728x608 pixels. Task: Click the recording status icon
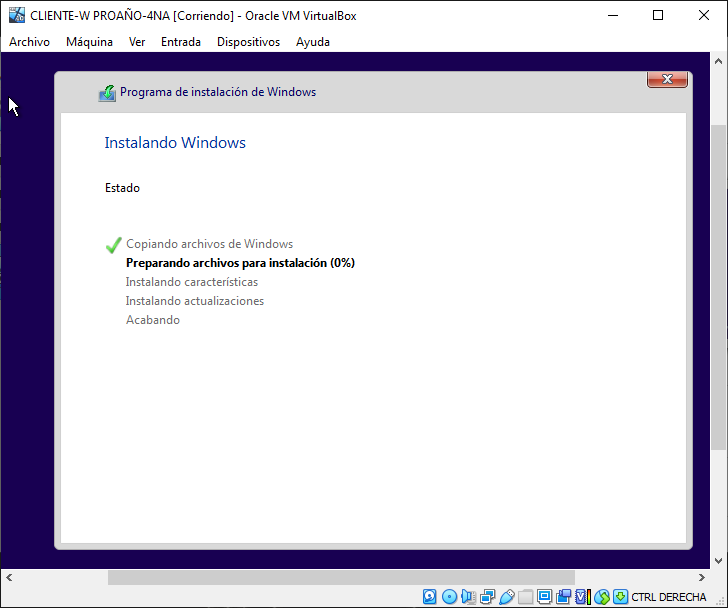pyautogui.click(x=563, y=596)
